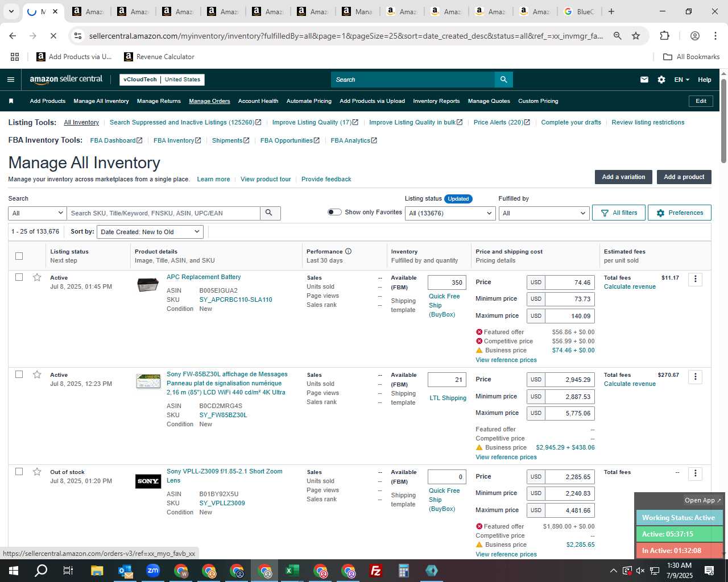Click the magnifier search button in header
Viewport: 728px width, 582px height.
[503, 80]
